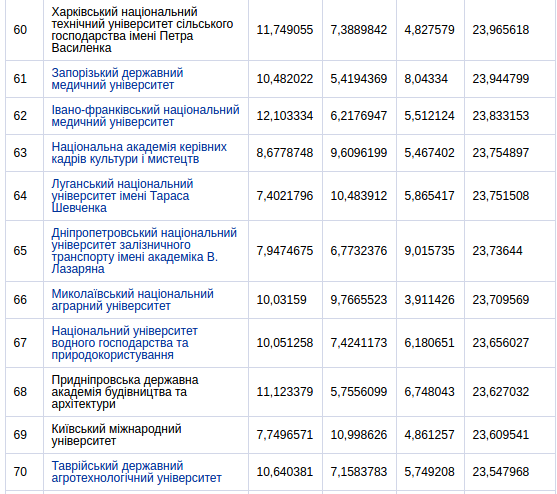The image size is (557, 494).
Task: Select Харківський національний технічний університет name text
Action: coord(142,30)
